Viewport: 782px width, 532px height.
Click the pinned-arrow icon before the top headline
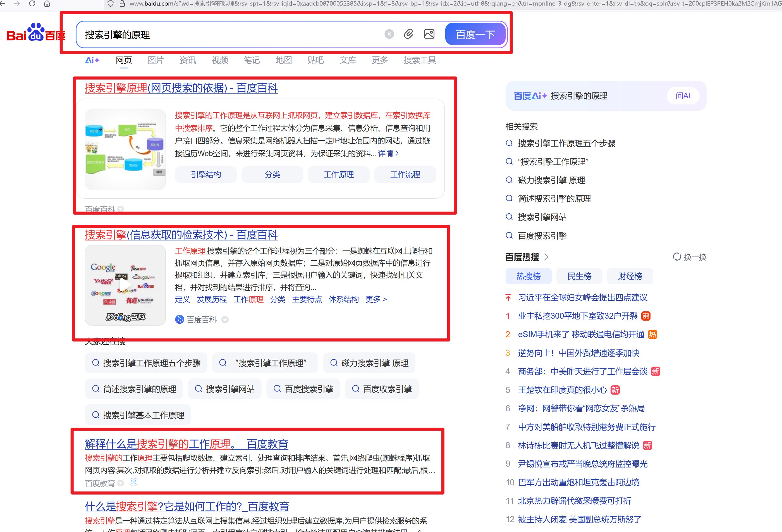click(508, 297)
